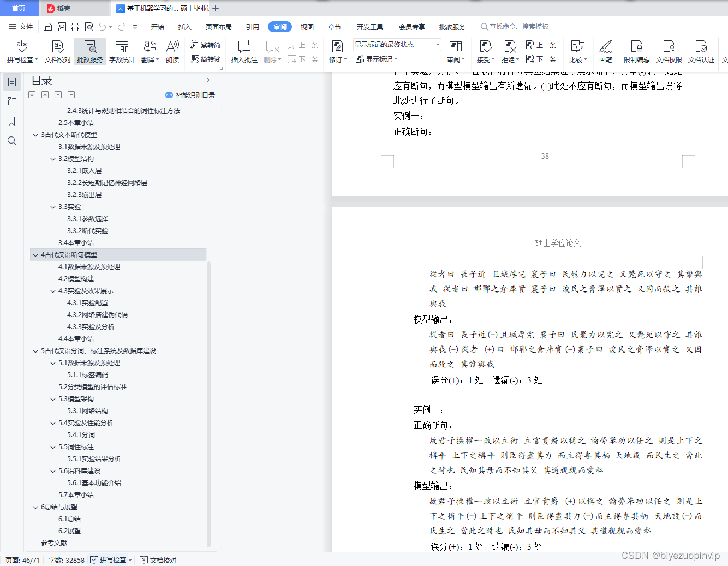Jump to 4.3.3实验及分析 in the outline
Image resolution: width=728 pixels, height=566 pixels.
[x=91, y=327]
